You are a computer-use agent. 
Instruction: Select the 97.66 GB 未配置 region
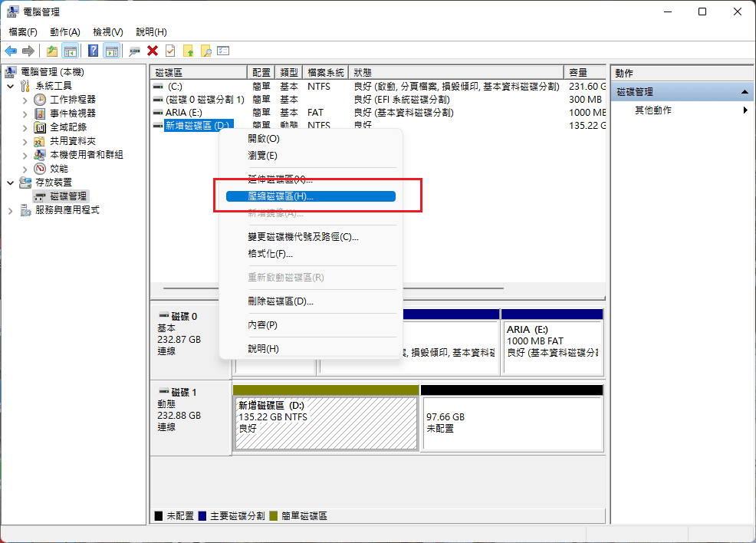pyautogui.click(x=511, y=422)
